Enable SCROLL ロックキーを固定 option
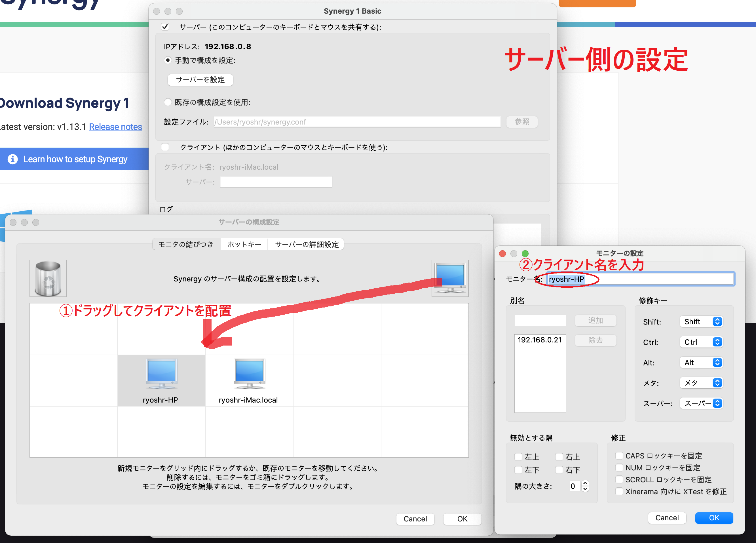The width and height of the screenshot is (756, 543). point(619,479)
